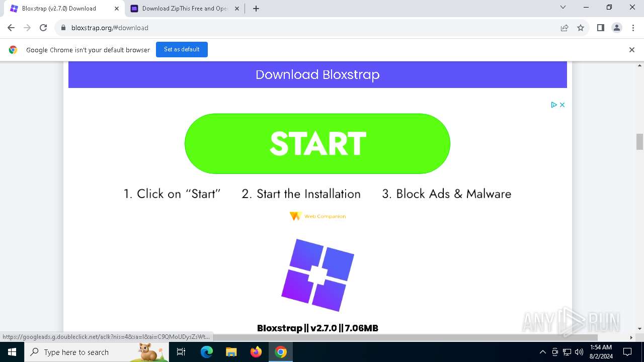Switch to the Bloxstrap (v2.7.0) Download tab
The image size is (644, 362).
pos(59,9)
